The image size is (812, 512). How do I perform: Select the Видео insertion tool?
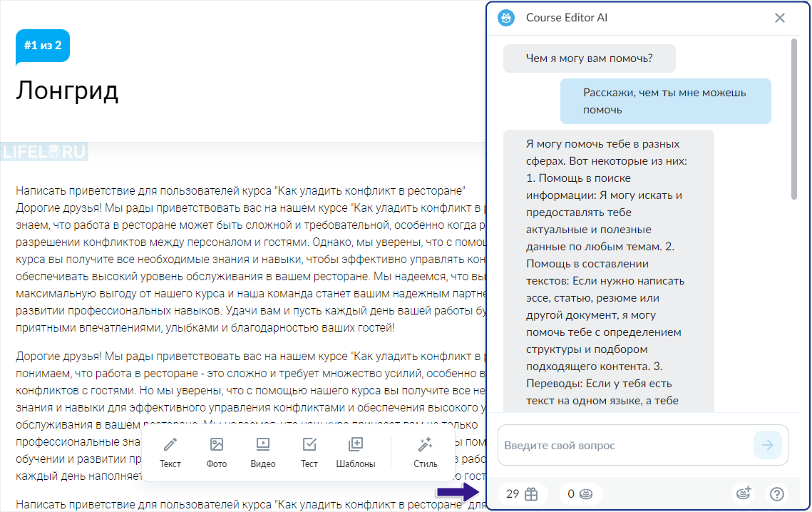(263, 453)
